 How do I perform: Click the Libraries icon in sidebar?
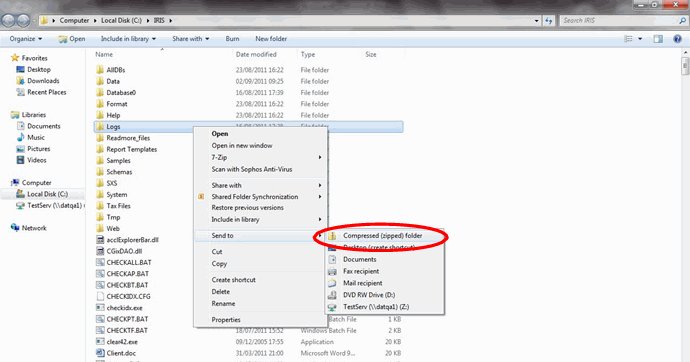[15, 115]
